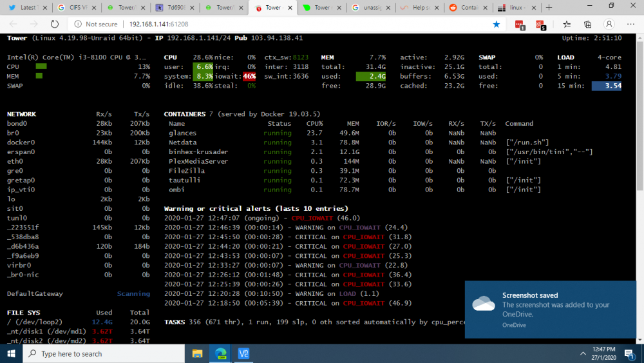Click the Uptime 2:51:10 text

pyautogui.click(x=592, y=38)
